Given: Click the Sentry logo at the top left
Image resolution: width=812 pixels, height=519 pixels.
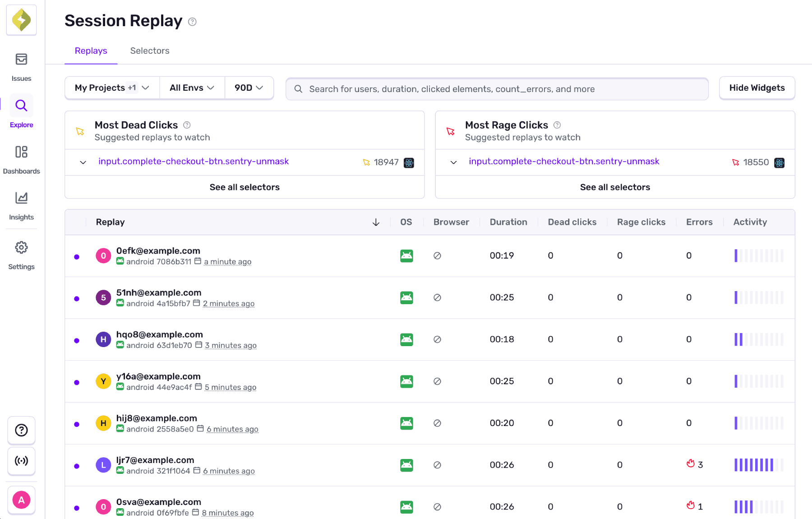Looking at the screenshot, I should pyautogui.click(x=21, y=20).
